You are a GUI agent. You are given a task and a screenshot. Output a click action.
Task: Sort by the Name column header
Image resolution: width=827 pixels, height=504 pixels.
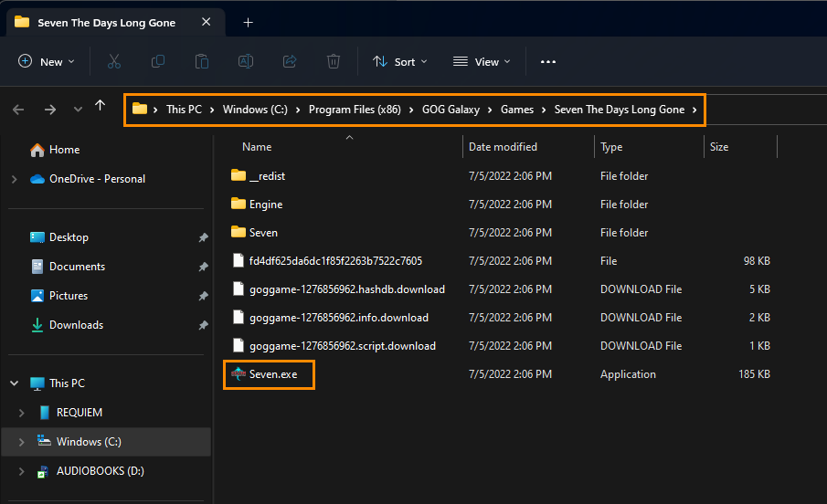coord(257,147)
